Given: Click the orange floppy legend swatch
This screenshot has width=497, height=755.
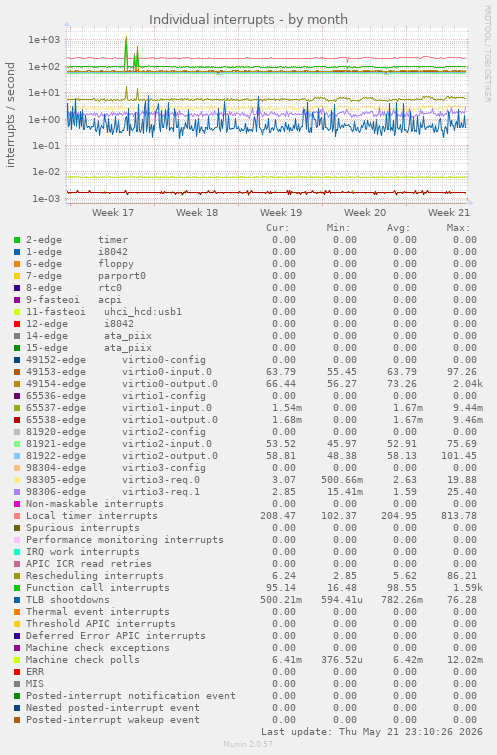Looking at the screenshot, I should point(17,264).
